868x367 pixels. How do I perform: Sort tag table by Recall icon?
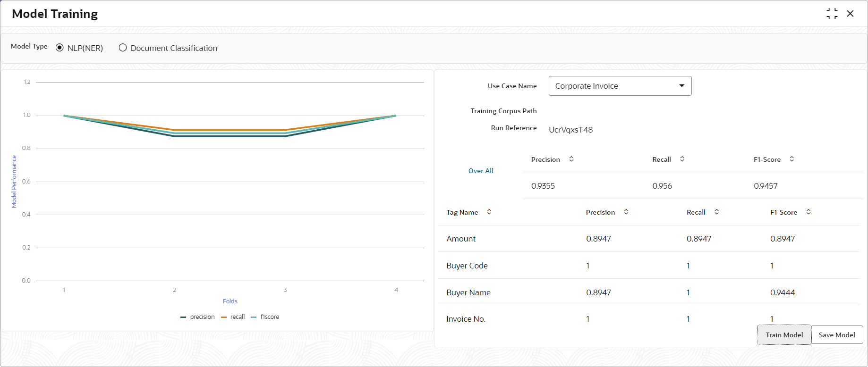coord(716,212)
